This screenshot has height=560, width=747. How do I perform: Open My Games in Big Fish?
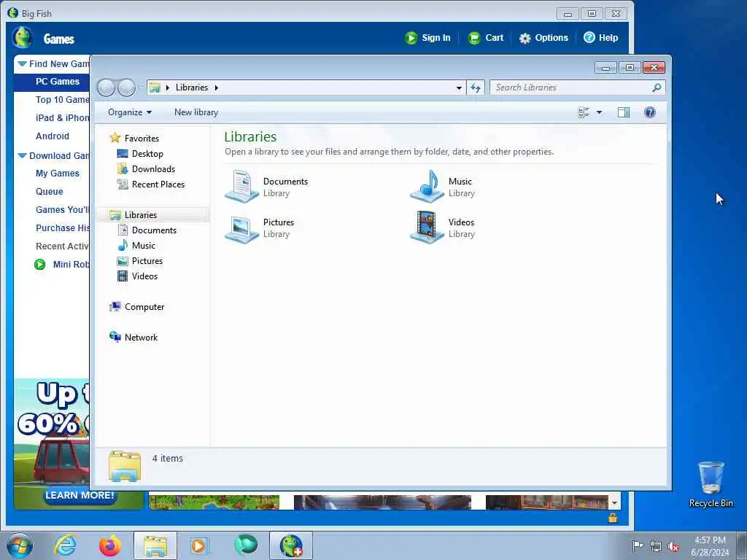[57, 174]
